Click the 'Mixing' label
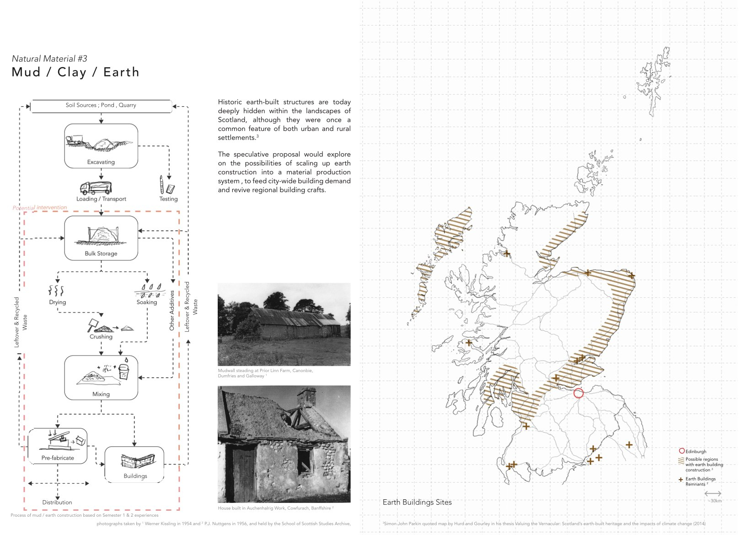 coord(101,394)
